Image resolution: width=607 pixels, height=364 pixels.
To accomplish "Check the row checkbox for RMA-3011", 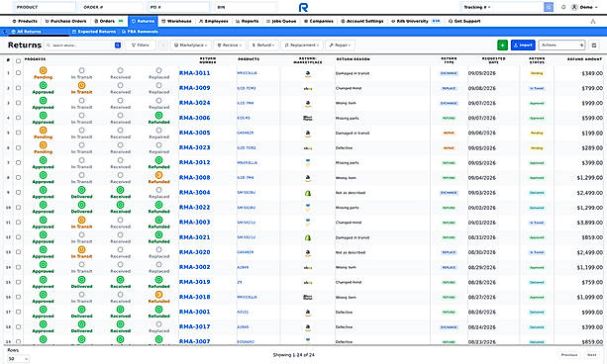I will click(x=18, y=73).
